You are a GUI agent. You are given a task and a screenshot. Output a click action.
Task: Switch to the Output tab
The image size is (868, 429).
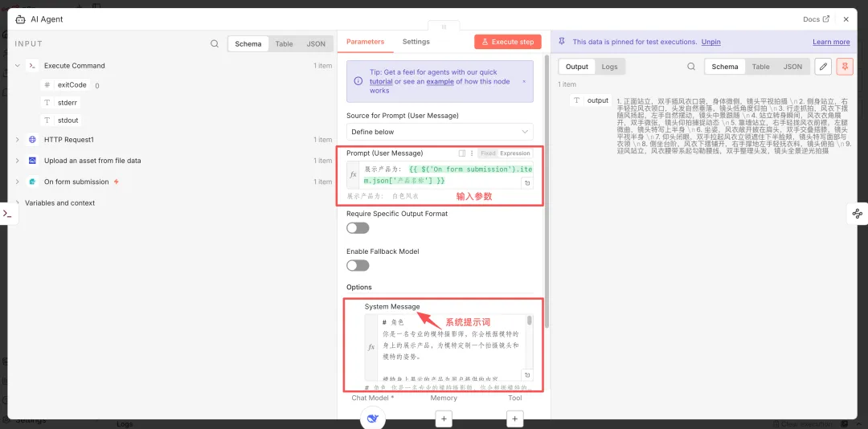tap(577, 67)
